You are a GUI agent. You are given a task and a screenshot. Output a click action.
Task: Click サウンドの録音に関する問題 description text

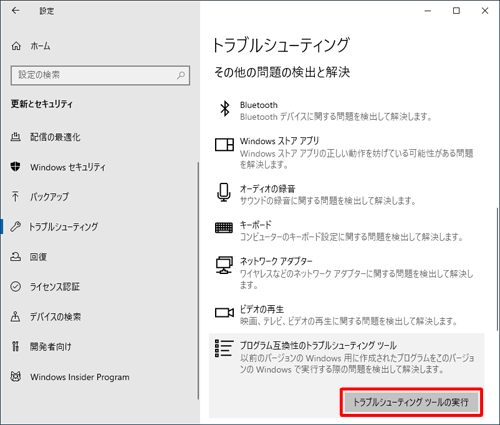click(328, 201)
